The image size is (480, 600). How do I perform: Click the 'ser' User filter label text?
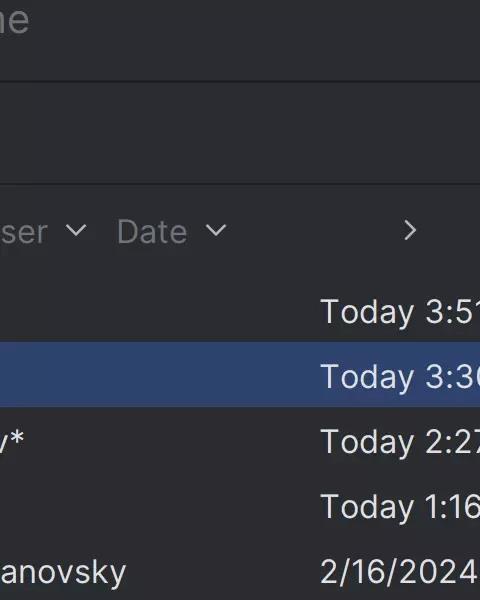point(24,232)
